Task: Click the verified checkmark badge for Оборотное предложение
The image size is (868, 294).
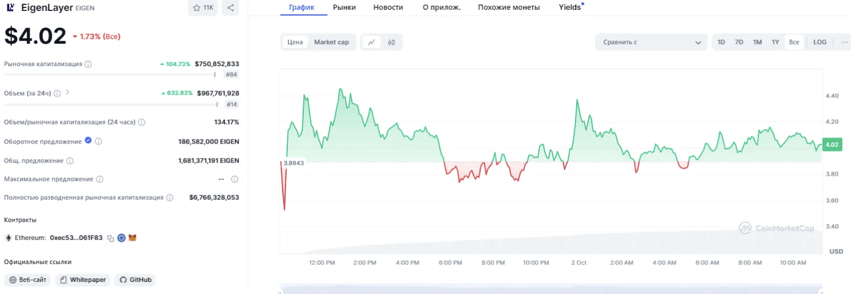Action: [88, 140]
